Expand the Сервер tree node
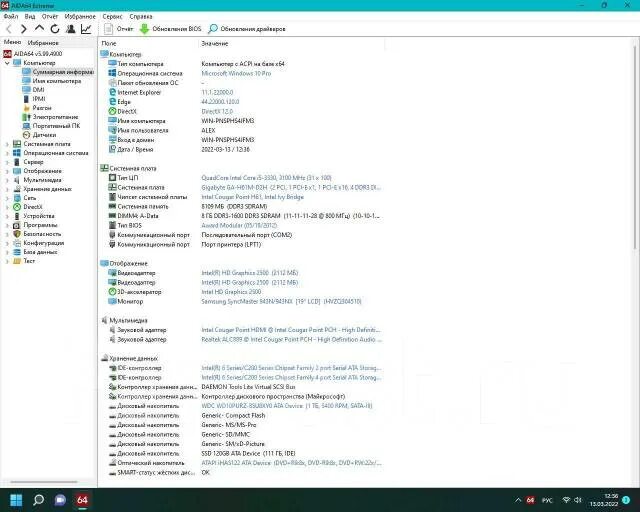Screen dimensions: 640x512 click(7, 162)
